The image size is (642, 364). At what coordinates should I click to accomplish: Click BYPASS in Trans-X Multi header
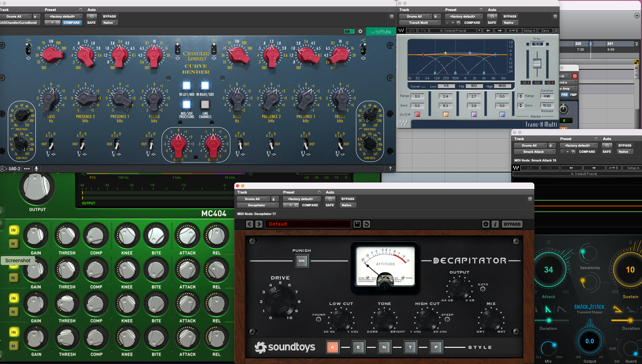(x=510, y=16)
